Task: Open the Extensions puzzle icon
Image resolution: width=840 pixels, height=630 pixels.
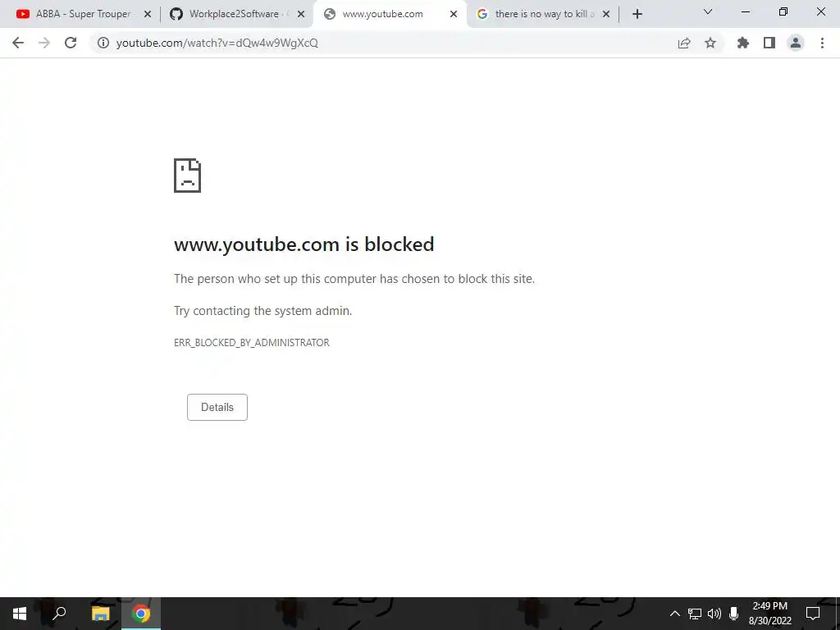Action: pos(743,43)
